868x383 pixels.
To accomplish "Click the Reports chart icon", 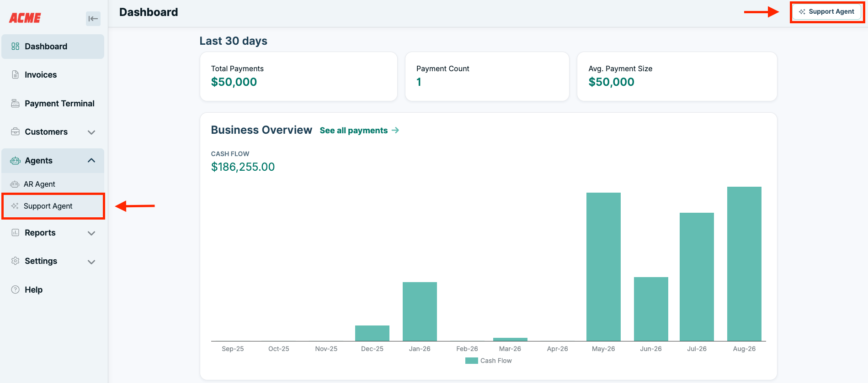I will (x=16, y=232).
